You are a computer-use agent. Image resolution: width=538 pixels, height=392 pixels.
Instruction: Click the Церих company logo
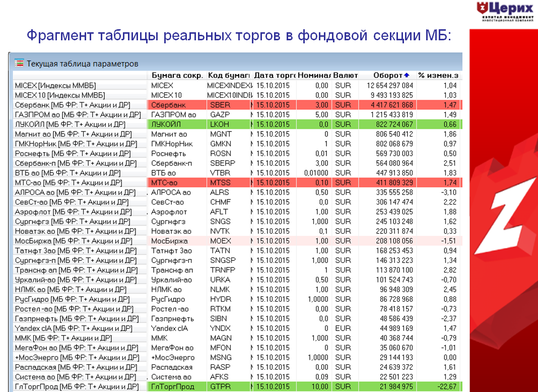[505, 12]
